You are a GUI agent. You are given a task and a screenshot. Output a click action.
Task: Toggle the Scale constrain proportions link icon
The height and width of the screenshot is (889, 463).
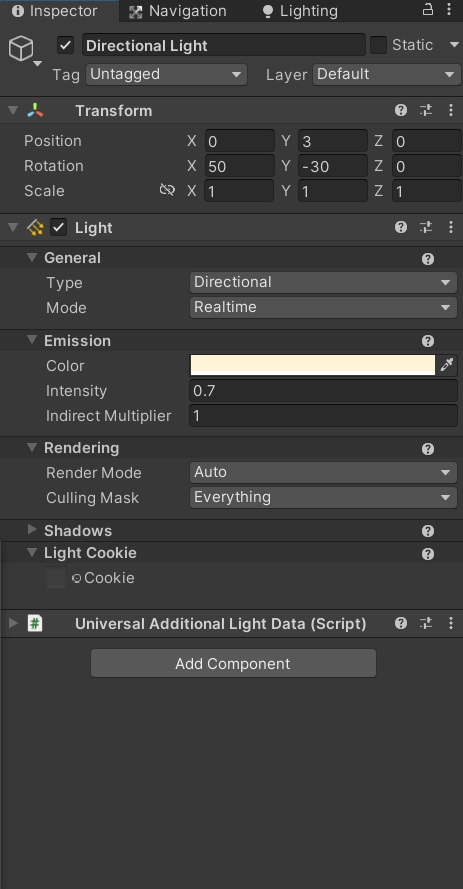pyautogui.click(x=167, y=190)
